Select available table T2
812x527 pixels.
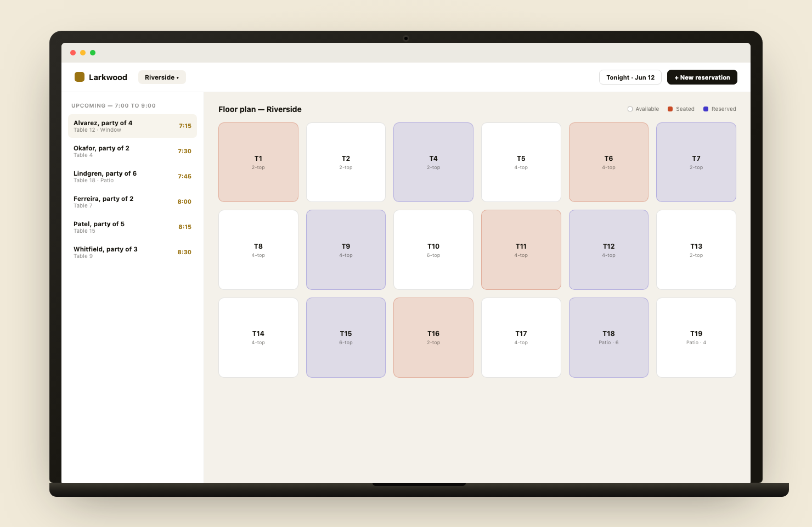pos(346,162)
